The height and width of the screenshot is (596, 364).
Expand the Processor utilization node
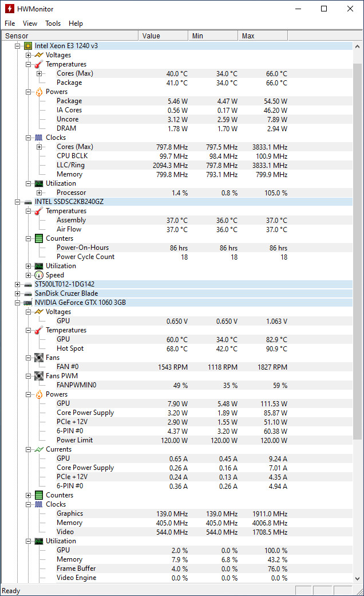(x=39, y=193)
